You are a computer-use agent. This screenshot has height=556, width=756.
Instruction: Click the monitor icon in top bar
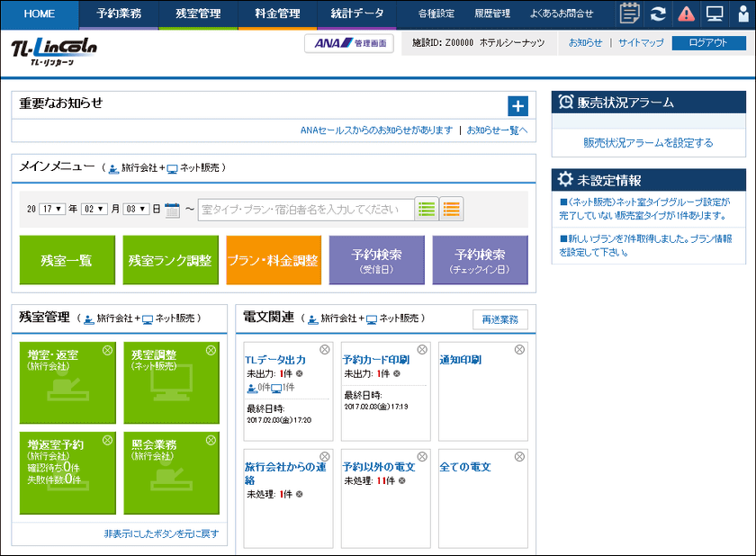(714, 13)
